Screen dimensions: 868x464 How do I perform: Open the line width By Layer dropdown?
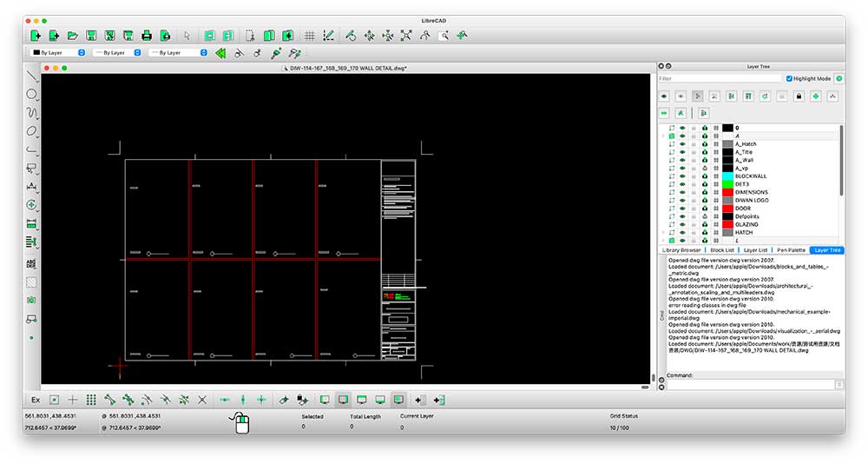[115, 53]
